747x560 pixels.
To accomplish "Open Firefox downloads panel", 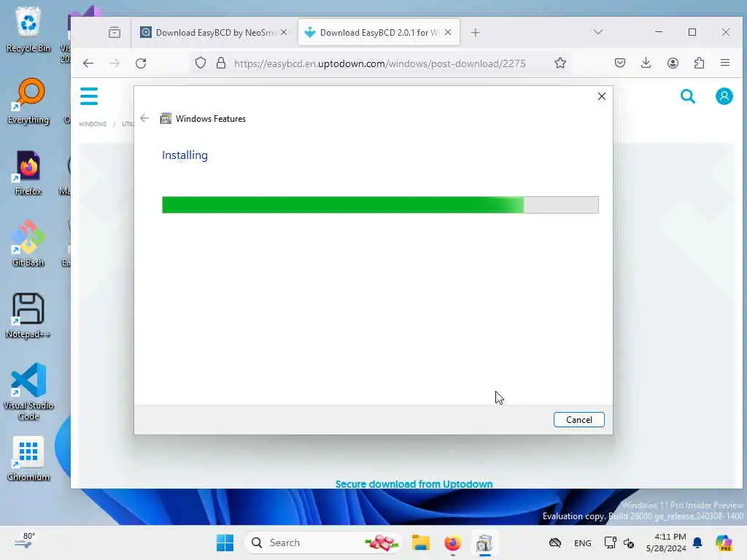I will (x=646, y=63).
